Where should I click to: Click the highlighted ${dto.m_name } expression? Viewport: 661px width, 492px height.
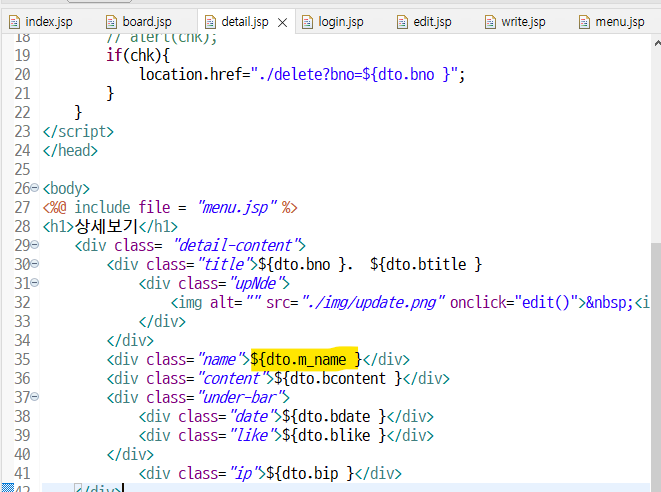306,359
